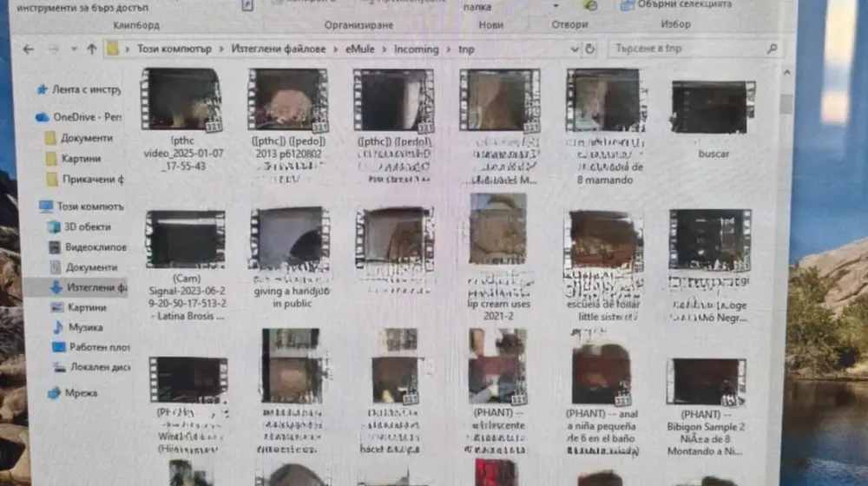Viewport: 868px width, 486px height.
Task: Click the magnifier search icon
Action: (x=773, y=49)
